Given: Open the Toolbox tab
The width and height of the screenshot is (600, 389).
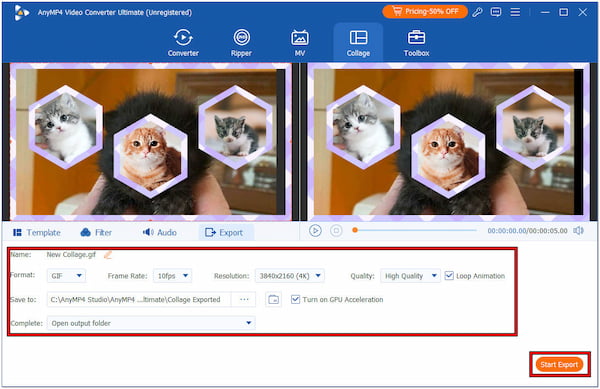Looking at the screenshot, I should [416, 43].
